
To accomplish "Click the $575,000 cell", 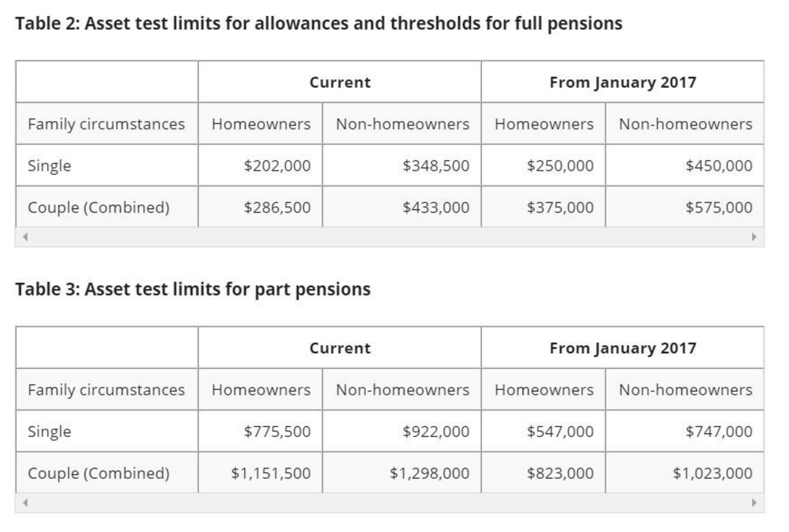I will [x=719, y=208].
